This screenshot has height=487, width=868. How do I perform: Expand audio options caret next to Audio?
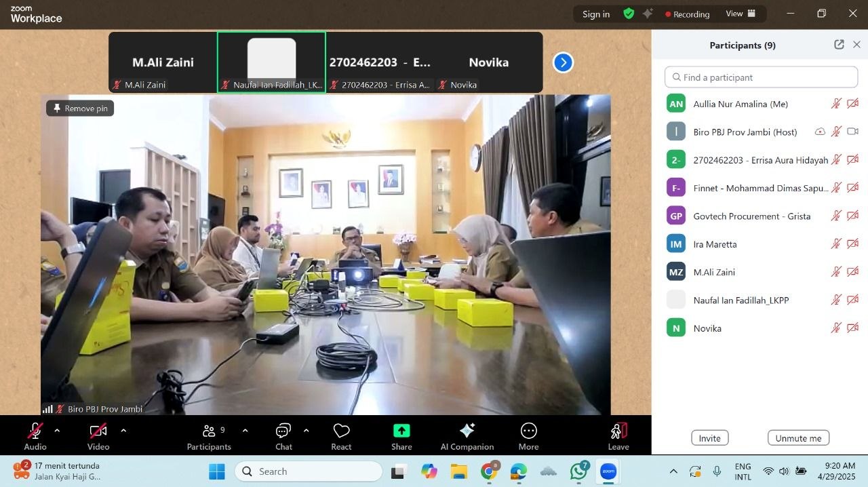pos(57,430)
